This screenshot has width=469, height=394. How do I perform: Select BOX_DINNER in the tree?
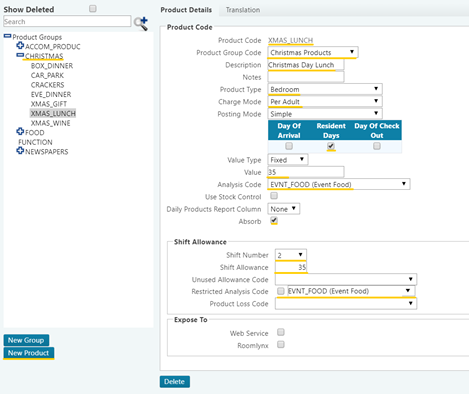point(52,66)
